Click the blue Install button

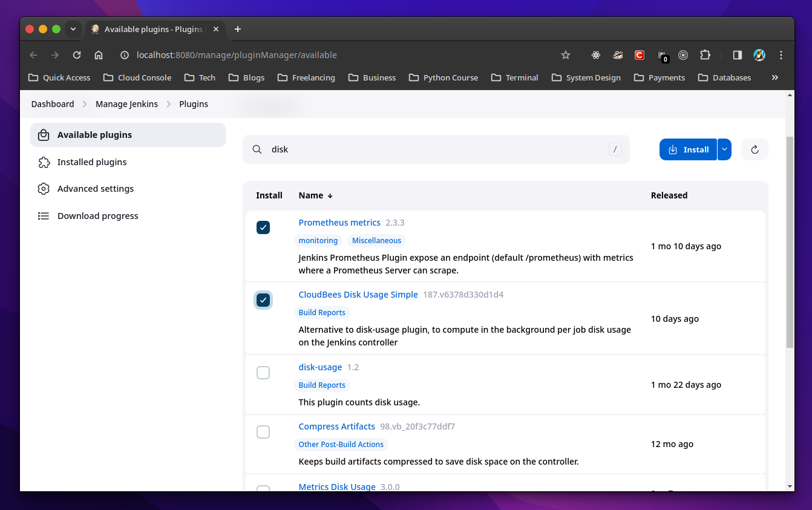688,149
